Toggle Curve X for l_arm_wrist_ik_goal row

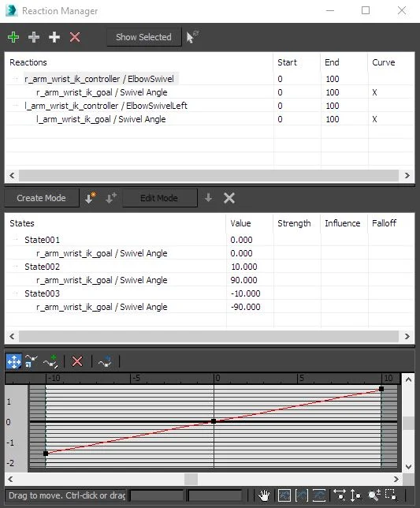pos(374,119)
